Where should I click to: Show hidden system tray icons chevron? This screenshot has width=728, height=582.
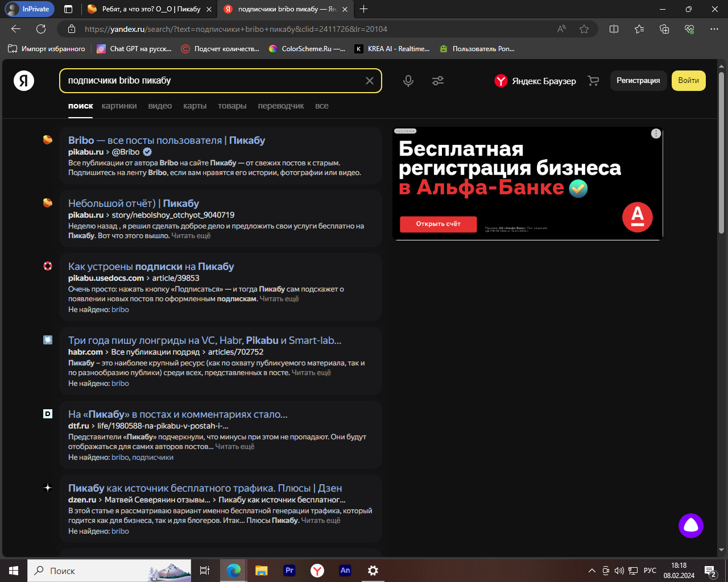591,571
